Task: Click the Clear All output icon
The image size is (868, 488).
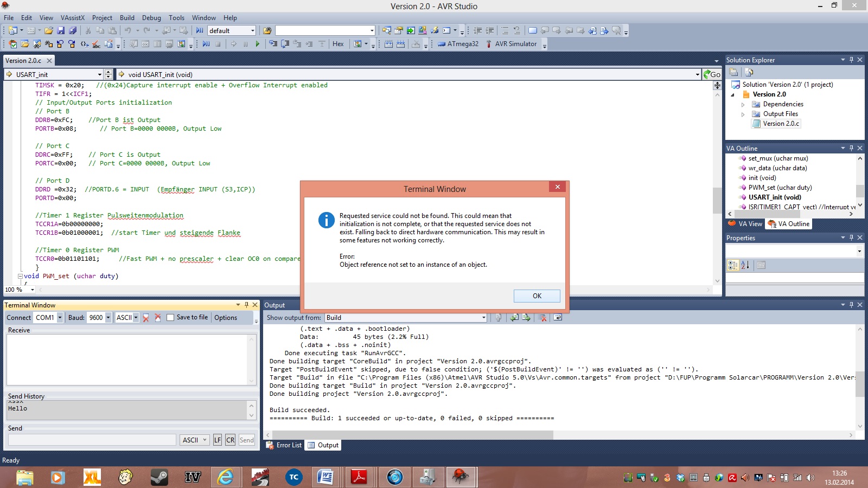Action: 541,318
